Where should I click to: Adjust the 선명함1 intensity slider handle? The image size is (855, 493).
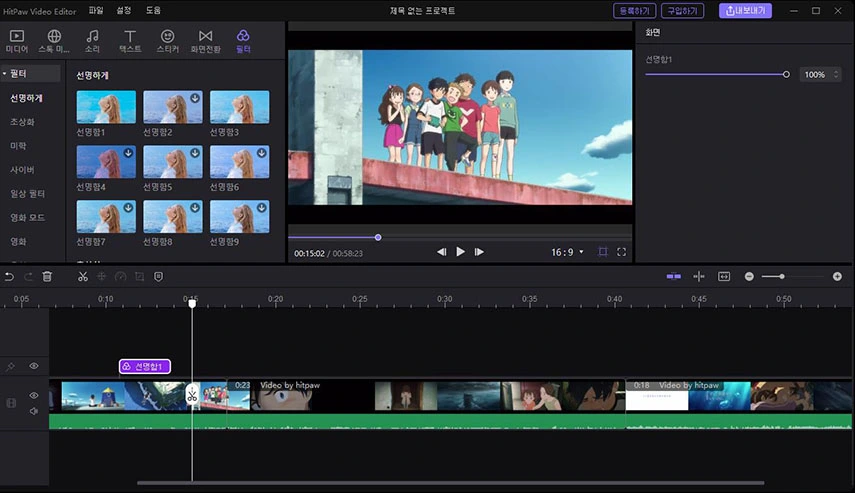click(x=786, y=74)
